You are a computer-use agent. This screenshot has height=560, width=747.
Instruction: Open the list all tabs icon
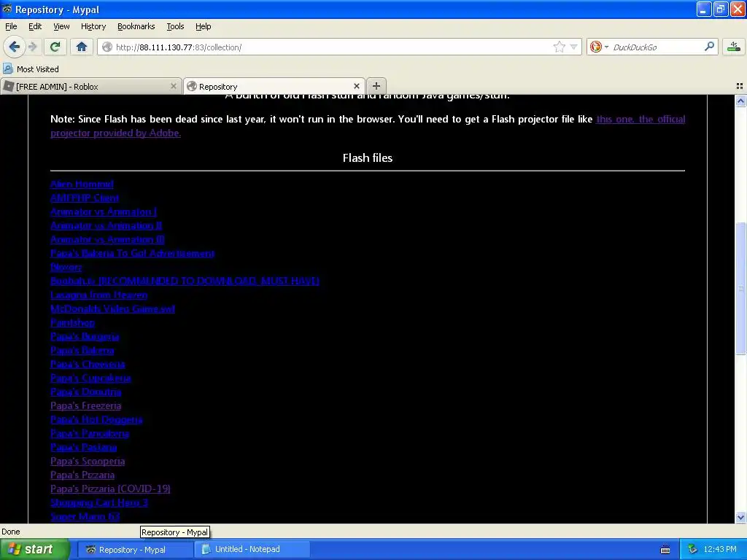[740, 86]
